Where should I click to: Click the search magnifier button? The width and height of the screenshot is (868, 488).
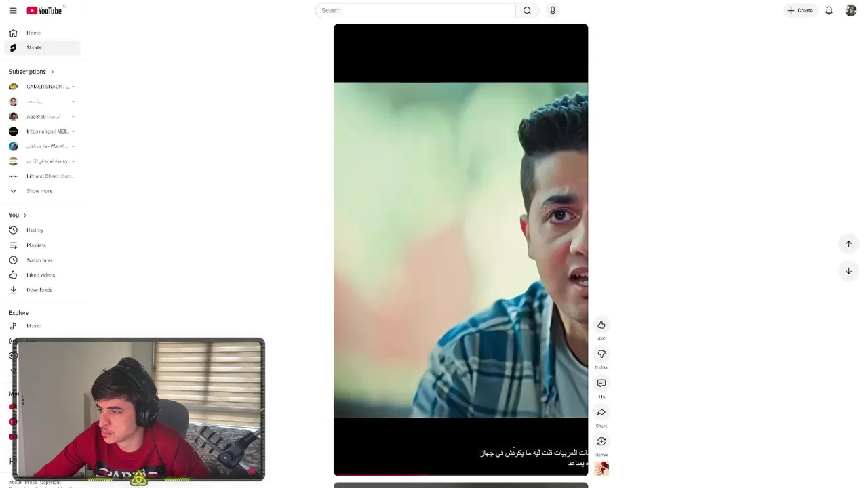[527, 11]
